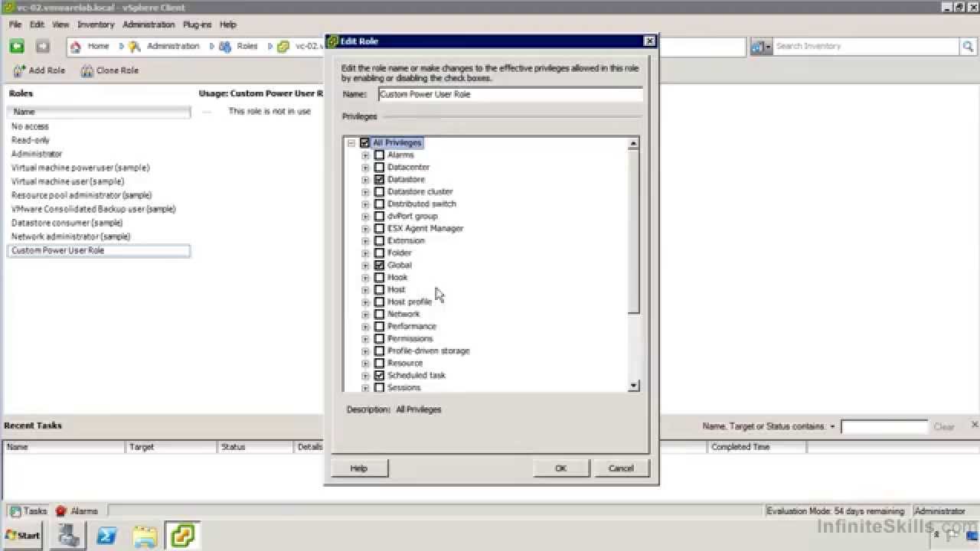Image resolution: width=980 pixels, height=551 pixels.
Task: Open the Administration menu in the menu bar
Action: [x=149, y=24]
